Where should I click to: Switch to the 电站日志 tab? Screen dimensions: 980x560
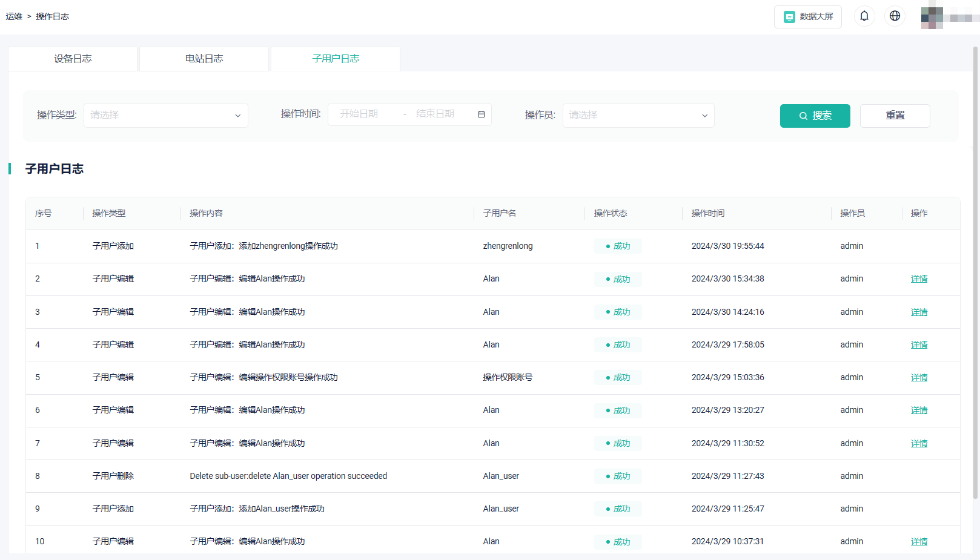pos(204,58)
